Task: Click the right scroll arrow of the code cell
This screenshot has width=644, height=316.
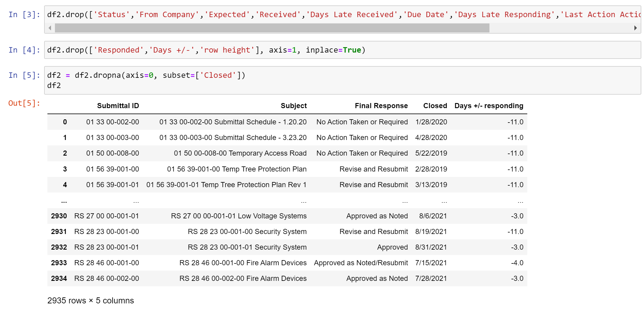Action: pos(636,28)
